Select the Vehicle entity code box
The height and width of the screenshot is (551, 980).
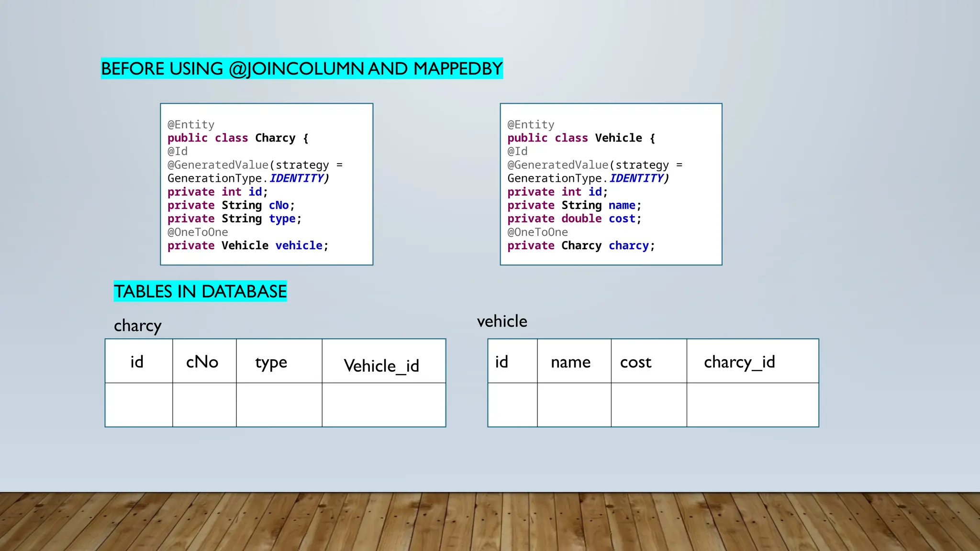[x=611, y=184]
